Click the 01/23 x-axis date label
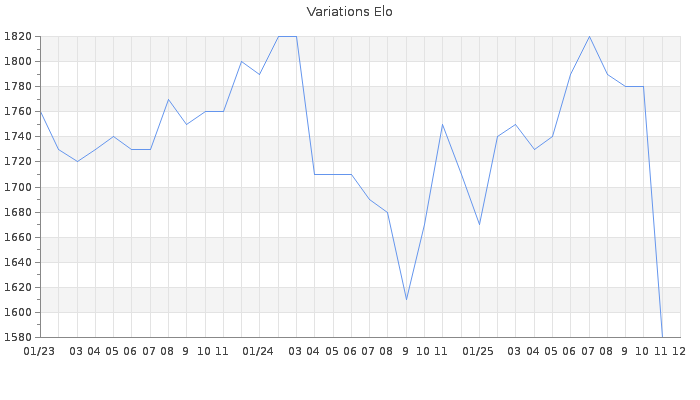The width and height of the screenshot is (700, 400). tap(40, 351)
